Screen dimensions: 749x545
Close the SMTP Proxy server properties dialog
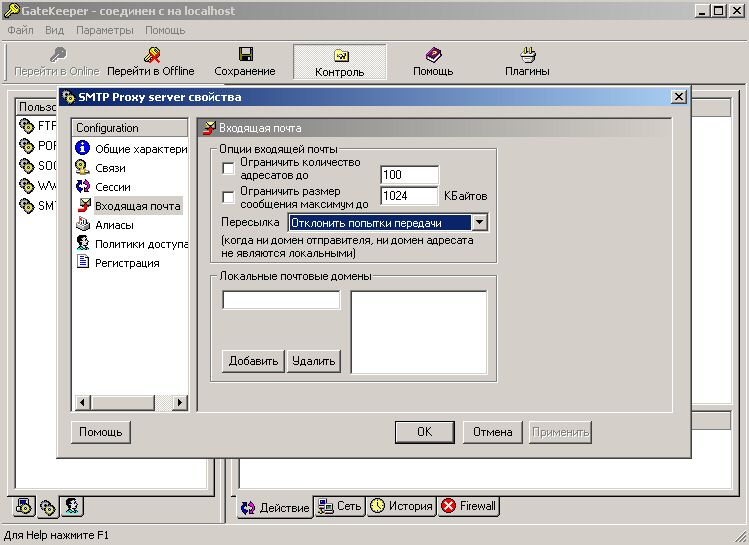pyautogui.click(x=678, y=97)
